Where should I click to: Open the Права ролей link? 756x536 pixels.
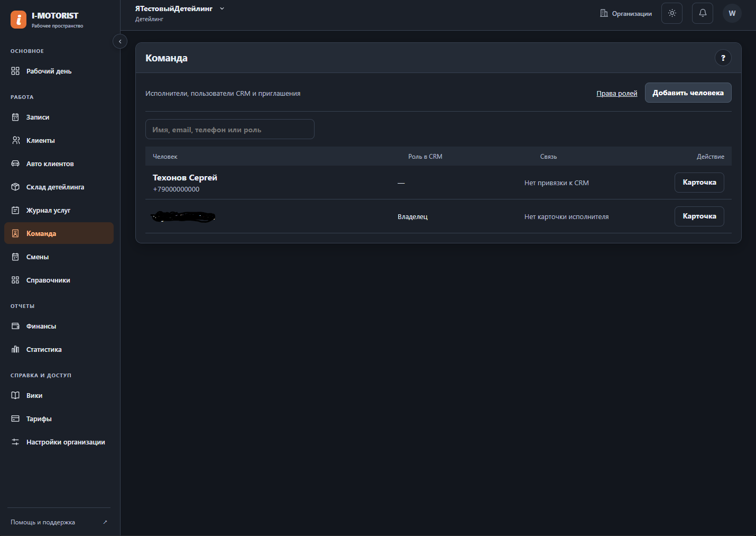[x=617, y=94]
